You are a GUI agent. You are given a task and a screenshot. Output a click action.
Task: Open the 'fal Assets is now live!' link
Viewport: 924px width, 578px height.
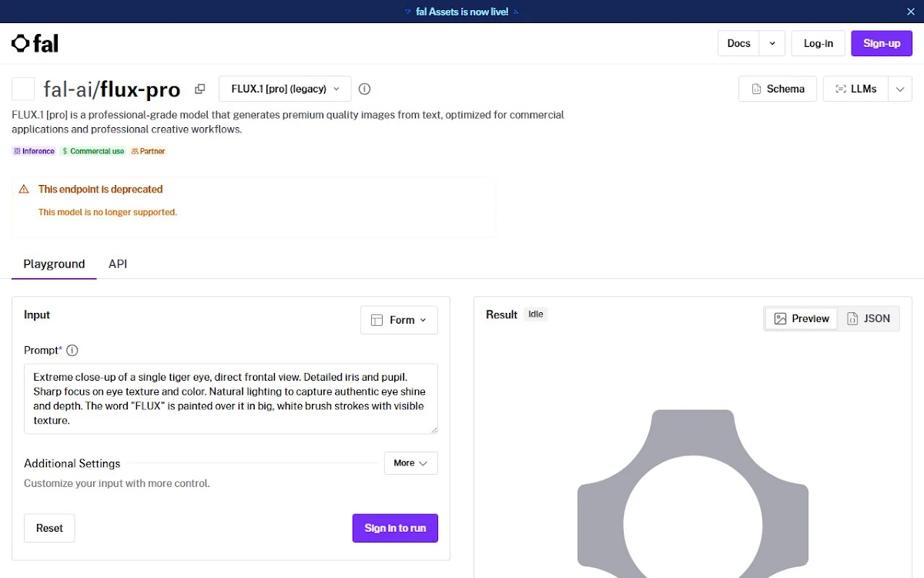[x=462, y=12]
